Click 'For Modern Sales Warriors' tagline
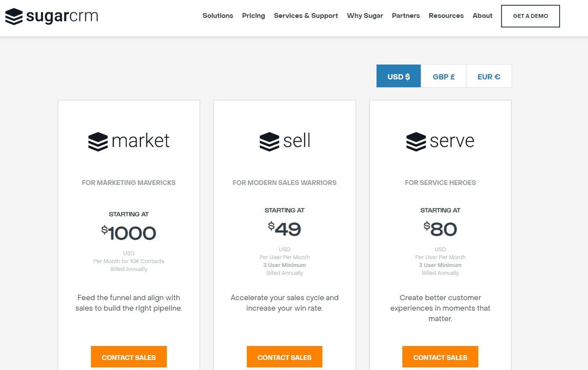The image size is (588, 370). pyautogui.click(x=284, y=183)
